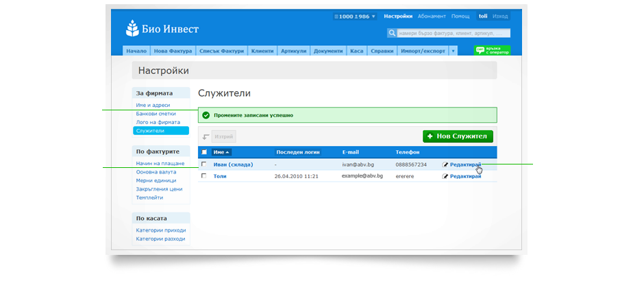Image resolution: width=644 pixels, height=281 pixels.
Task: Click the E-mail column header
Action: pos(350,152)
